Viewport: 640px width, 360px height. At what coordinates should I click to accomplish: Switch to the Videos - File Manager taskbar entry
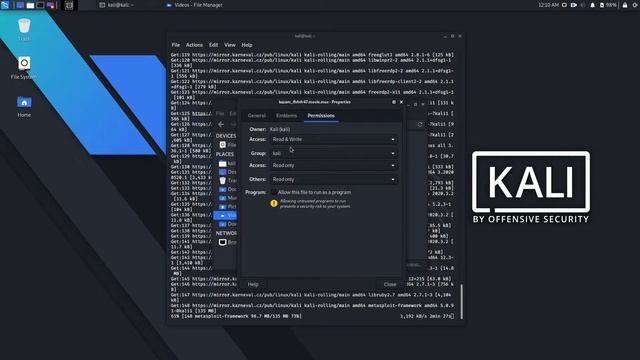pos(195,5)
